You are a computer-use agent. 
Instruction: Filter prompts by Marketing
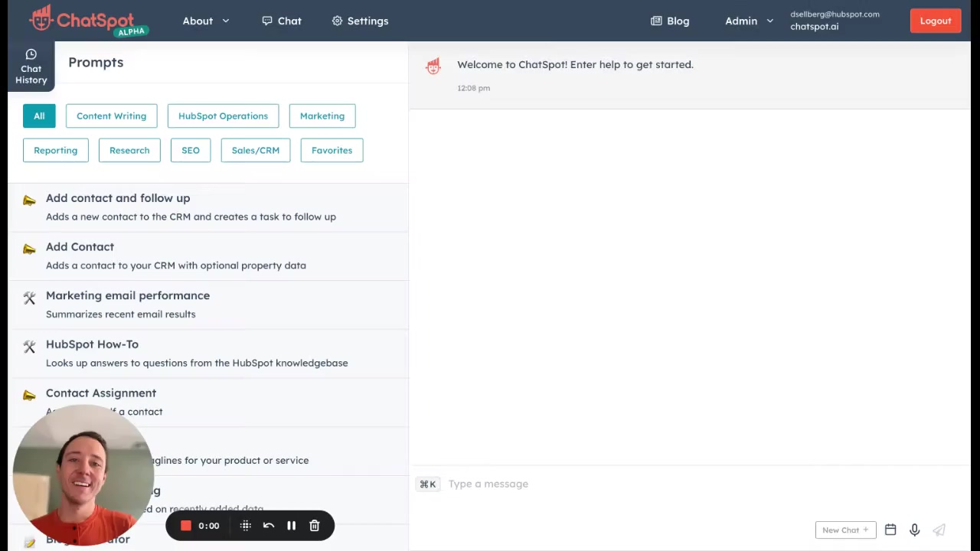(x=322, y=116)
